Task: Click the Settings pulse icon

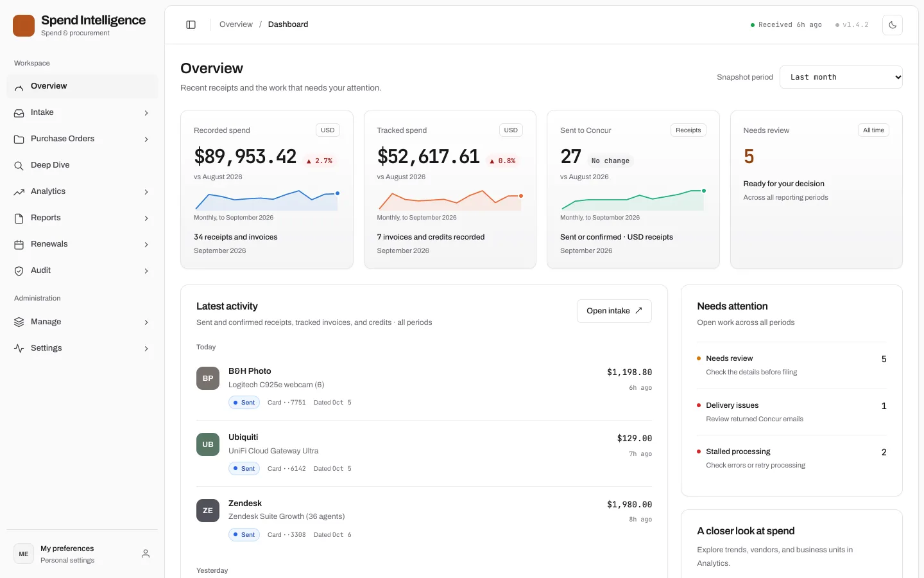Action: pyautogui.click(x=19, y=349)
